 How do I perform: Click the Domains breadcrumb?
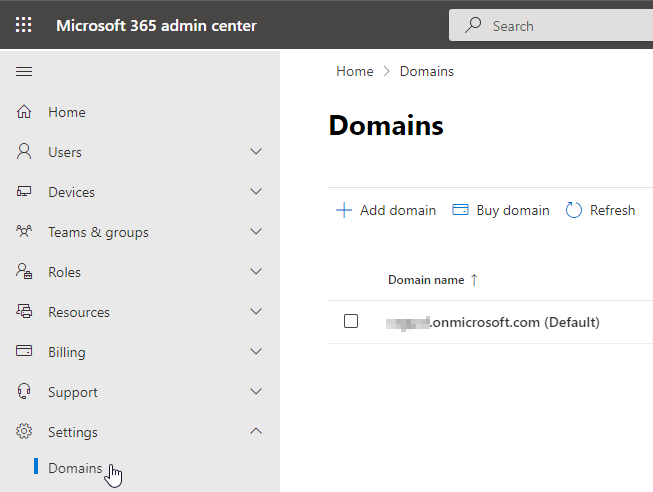[x=426, y=71]
